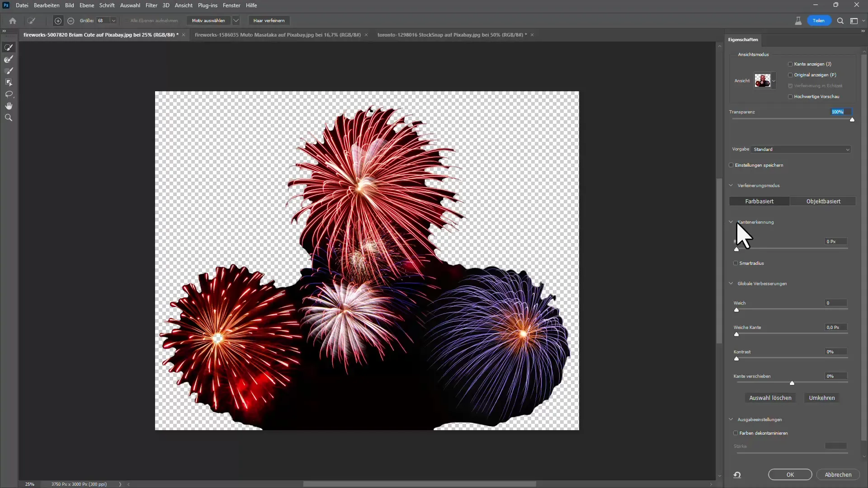Open the Ebene menu

[x=87, y=5]
